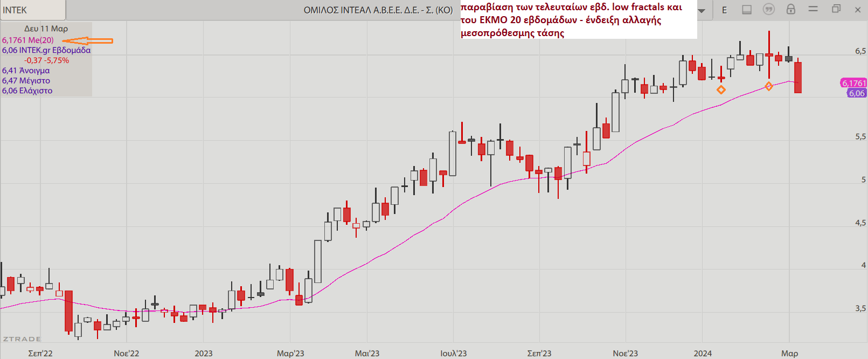This screenshot has width=868, height=359.
Task: Select the INTEK chart tab
Action: (32, 10)
